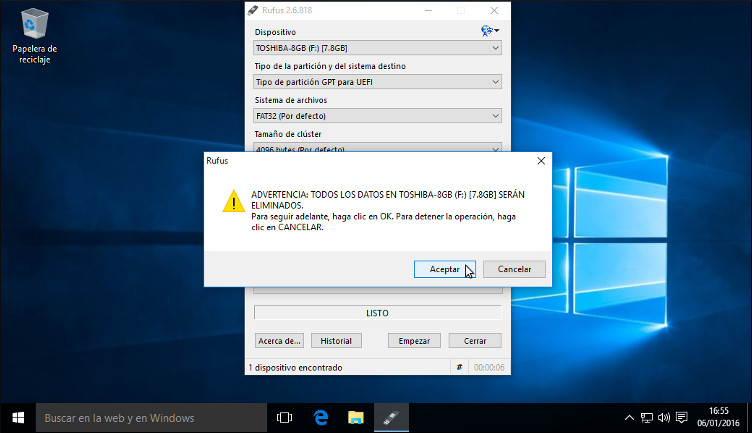Open the Windows Start menu

[x=18, y=418]
